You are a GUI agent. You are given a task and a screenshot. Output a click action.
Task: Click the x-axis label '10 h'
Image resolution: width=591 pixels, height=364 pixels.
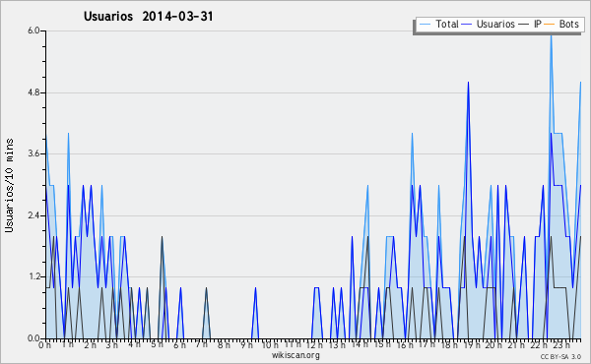pyautogui.click(x=270, y=345)
